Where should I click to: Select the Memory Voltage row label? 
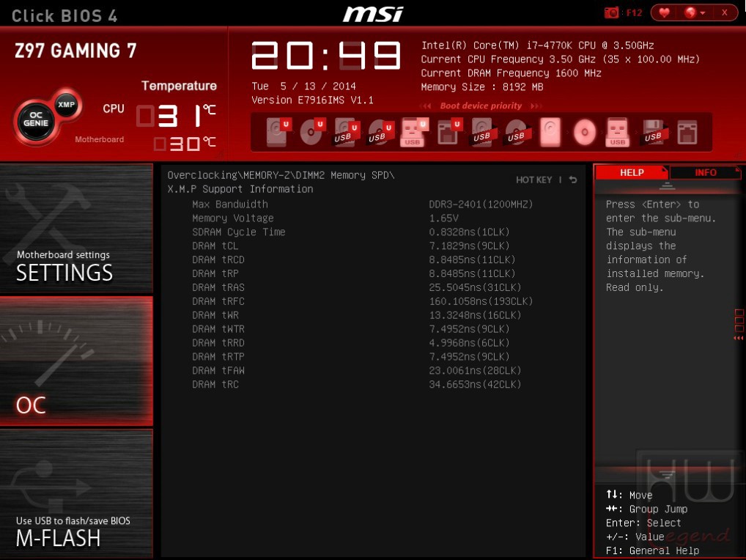pos(232,218)
